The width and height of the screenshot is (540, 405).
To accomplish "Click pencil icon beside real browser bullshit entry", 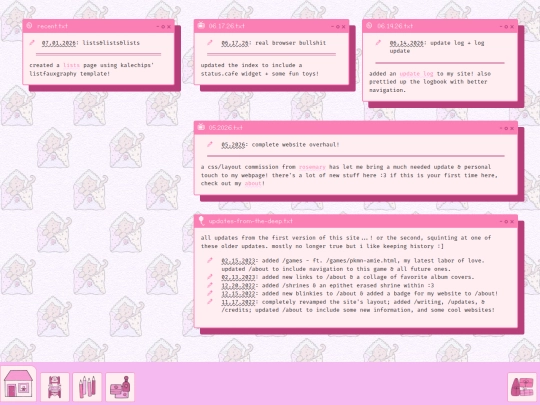I will coord(209,42).
